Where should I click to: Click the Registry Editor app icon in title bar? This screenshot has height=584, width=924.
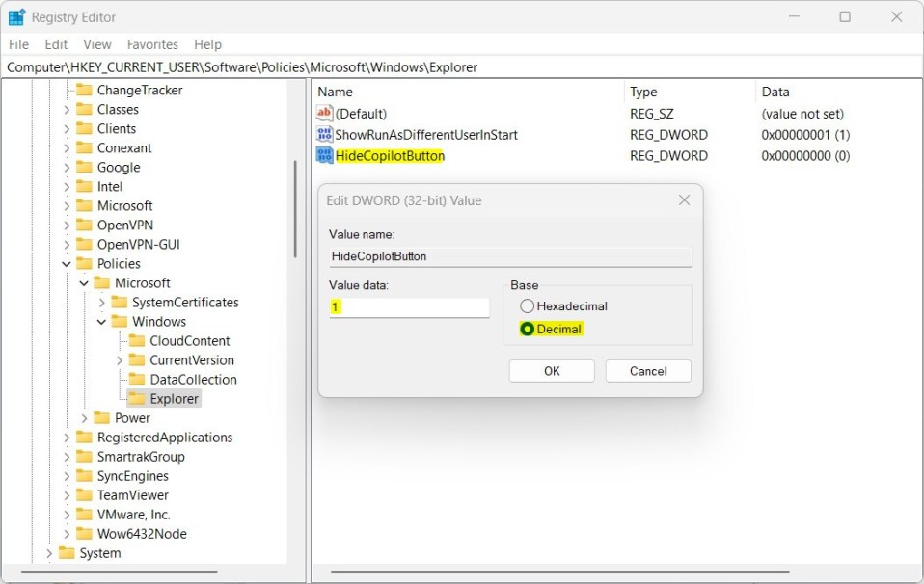pyautogui.click(x=16, y=17)
